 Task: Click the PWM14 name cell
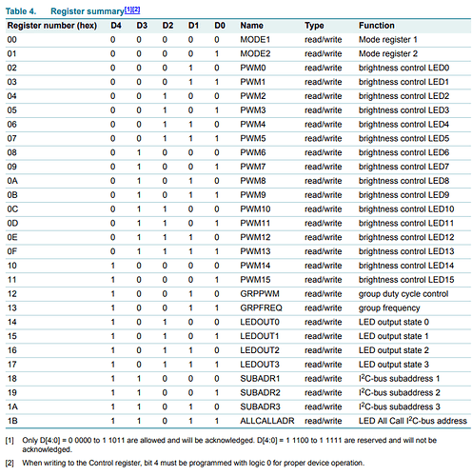(255, 266)
